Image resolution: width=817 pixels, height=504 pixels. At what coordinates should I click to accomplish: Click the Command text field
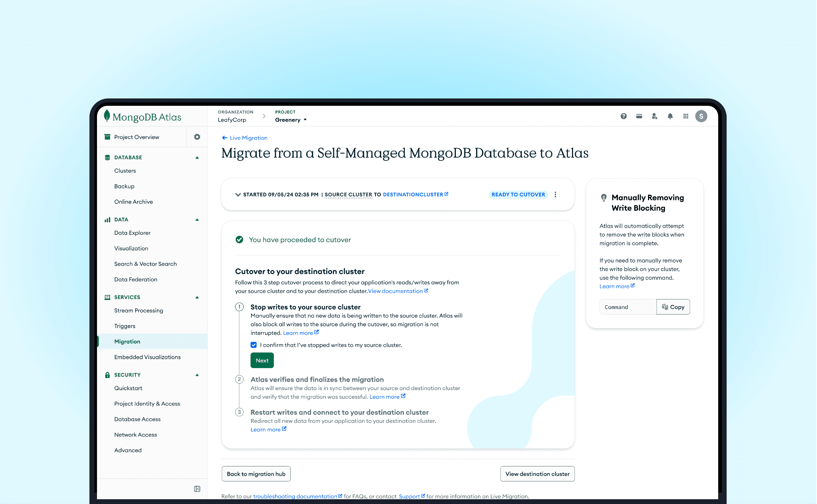pyautogui.click(x=627, y=307)
